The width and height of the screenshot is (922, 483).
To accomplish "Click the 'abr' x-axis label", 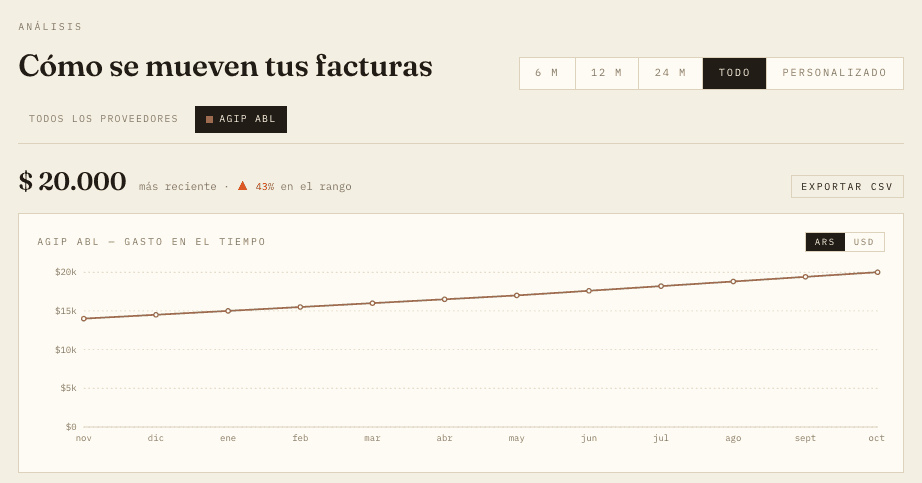I will click(445, 438).
